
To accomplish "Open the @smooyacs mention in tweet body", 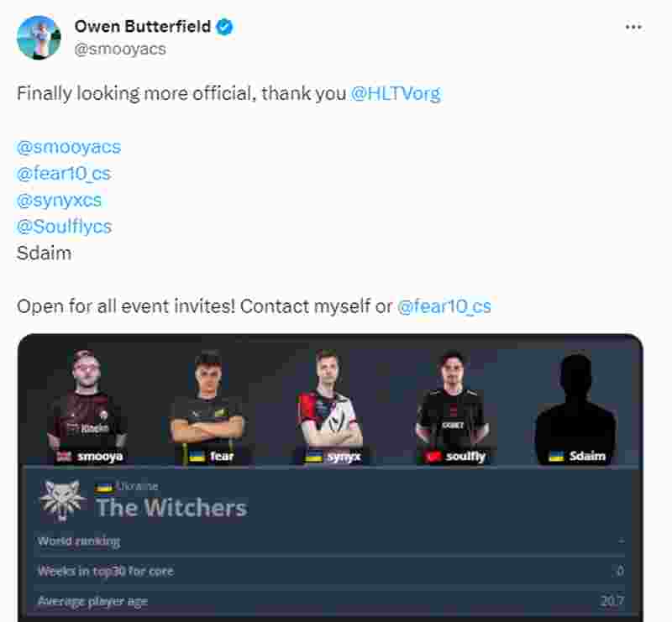I will tap(69, 147).
